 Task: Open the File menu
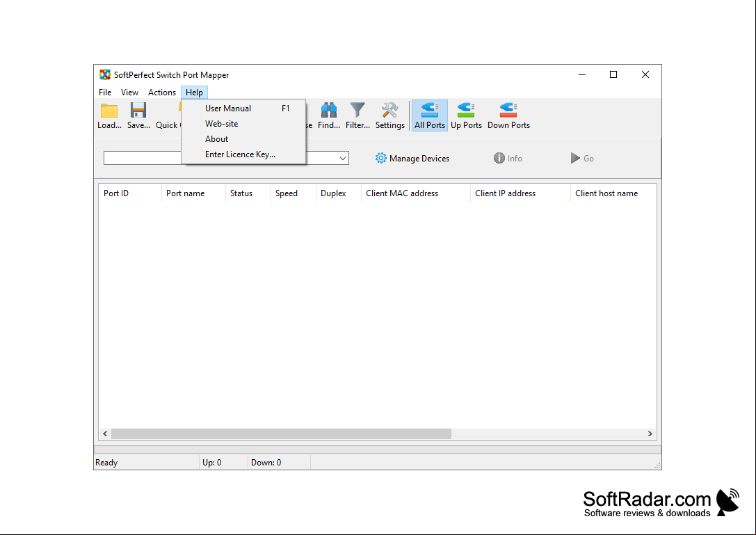105,92
